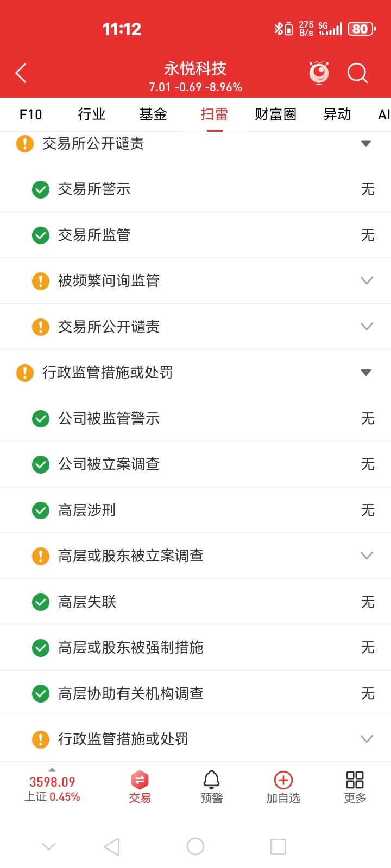
Task: Expand the 被频繁问询监管 row chevron
Action: (367, 280)
